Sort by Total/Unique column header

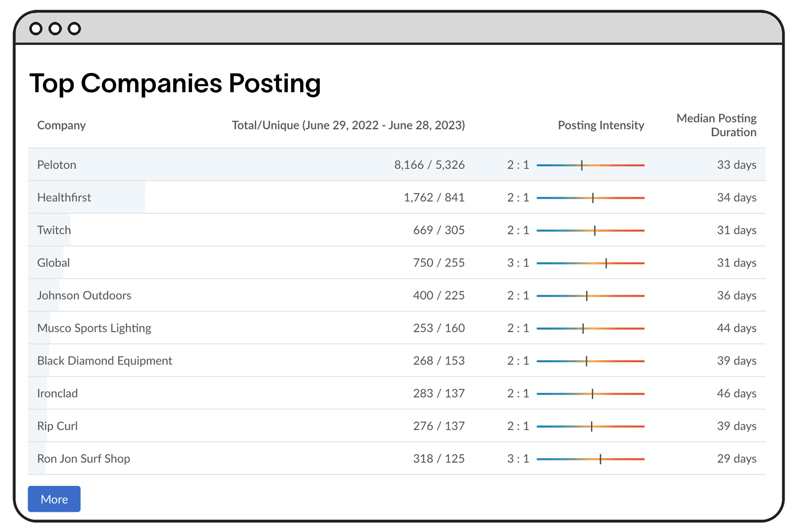point(348,125)
